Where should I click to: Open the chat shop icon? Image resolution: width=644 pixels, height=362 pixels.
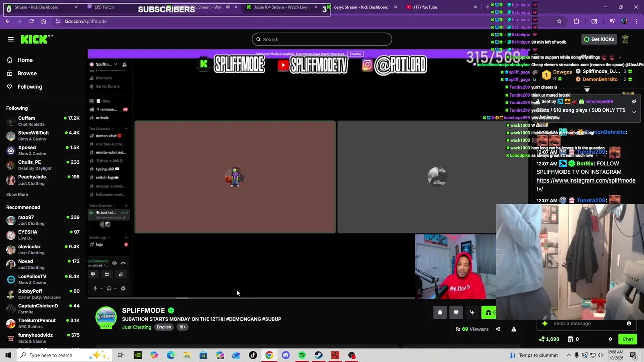pyautogui.click(x=570, y=339)
